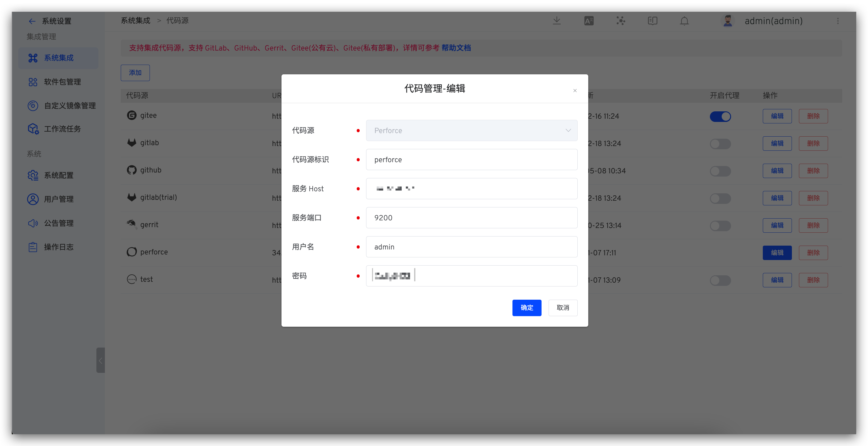Image resolution: width=868 pixels, height=446 pixels.
Task: Click the AI sparkle dots icon
Action: [x=621, y=21]
